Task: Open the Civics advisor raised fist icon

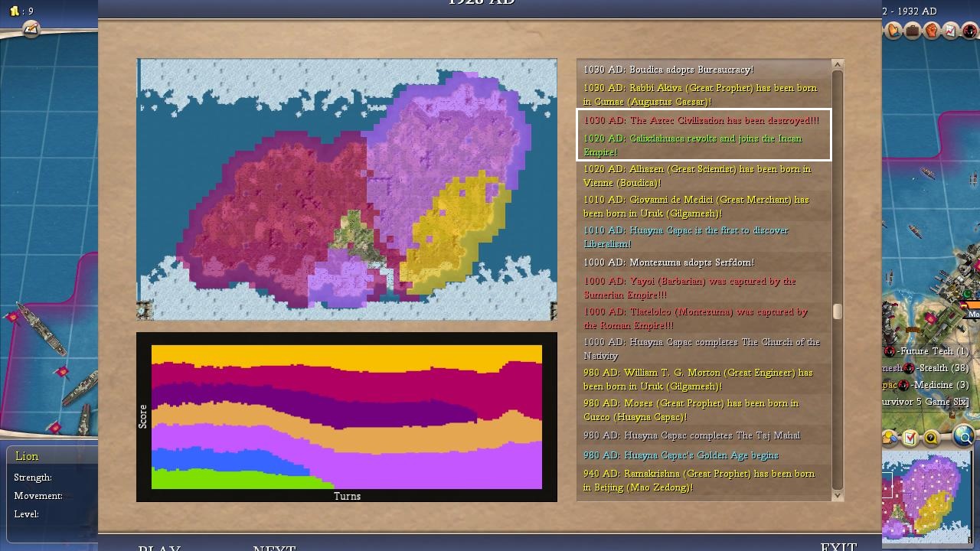Action: [932, 31]
